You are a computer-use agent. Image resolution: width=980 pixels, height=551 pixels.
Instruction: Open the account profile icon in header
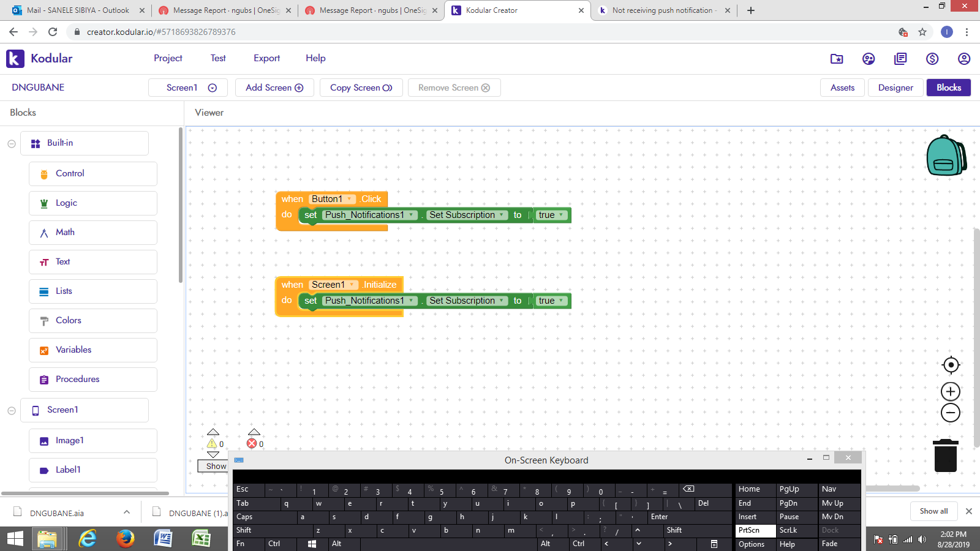(x=964, y=59)
